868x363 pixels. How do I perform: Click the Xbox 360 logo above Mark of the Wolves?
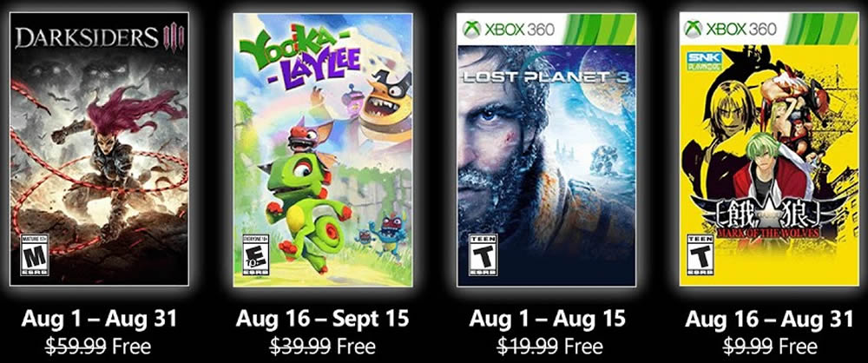pos(730,29)
